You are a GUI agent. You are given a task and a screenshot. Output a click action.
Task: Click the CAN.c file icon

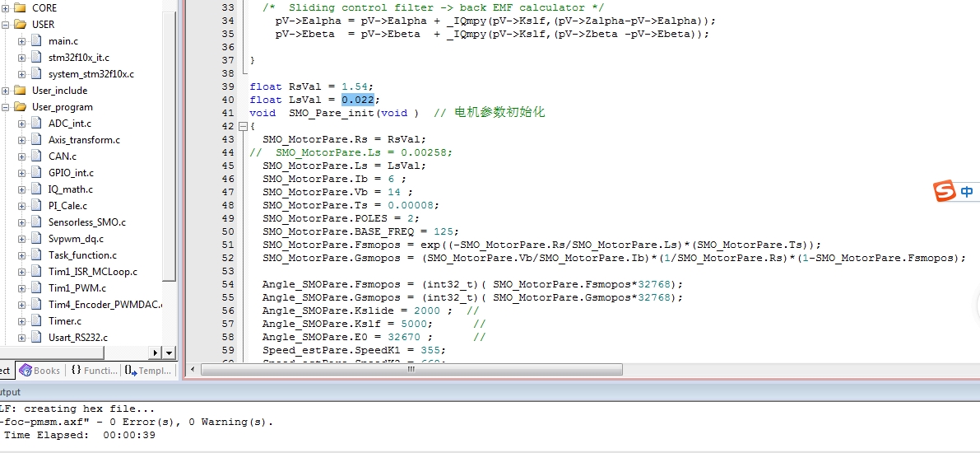tap(35, 156)
